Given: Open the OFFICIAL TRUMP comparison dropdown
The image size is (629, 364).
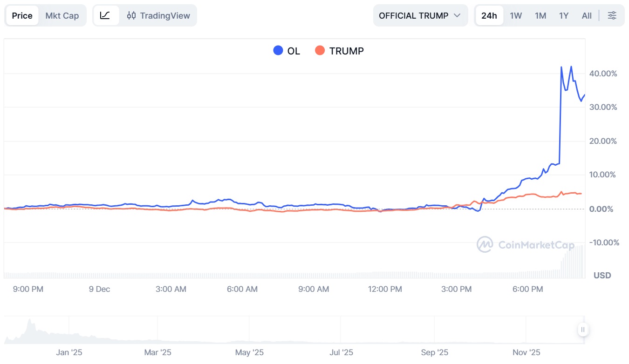Looking at the screenshot, I should [x=419, y=15].
